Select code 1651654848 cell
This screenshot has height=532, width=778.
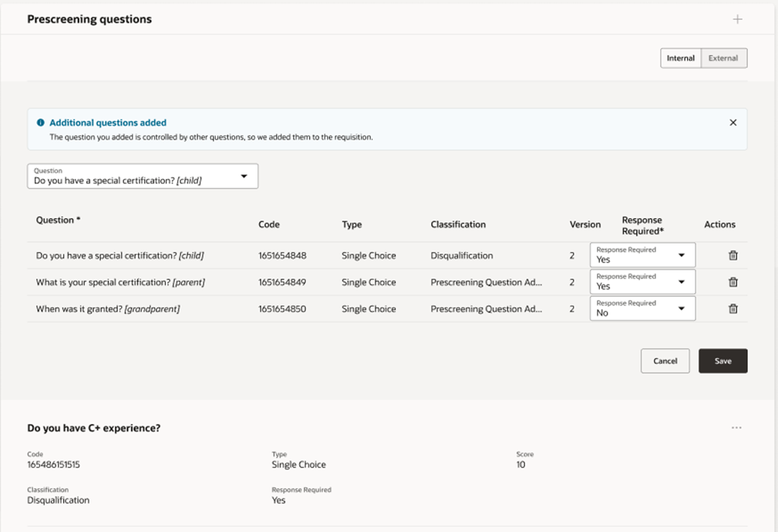(282, 255)
